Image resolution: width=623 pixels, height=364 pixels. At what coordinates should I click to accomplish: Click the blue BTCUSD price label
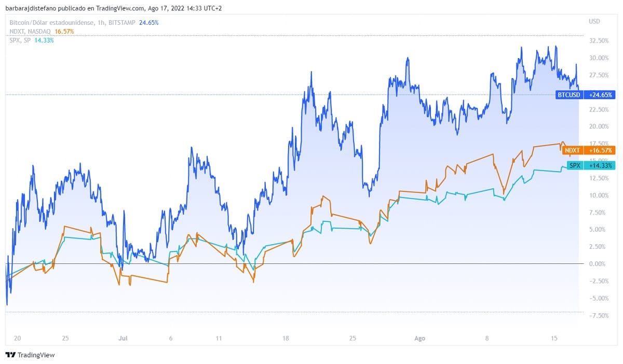point(569,95)
